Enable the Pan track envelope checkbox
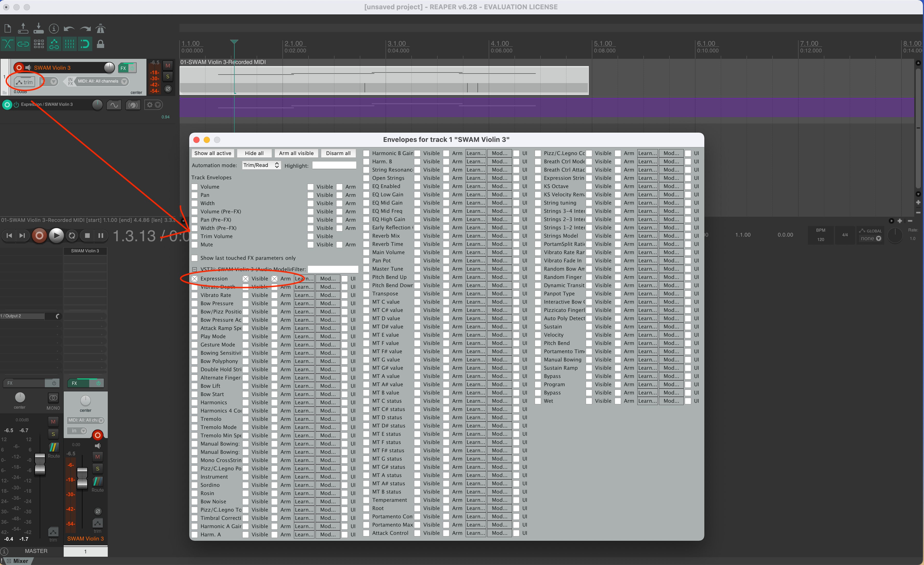 pyautogui.click(x=195, y=195)
